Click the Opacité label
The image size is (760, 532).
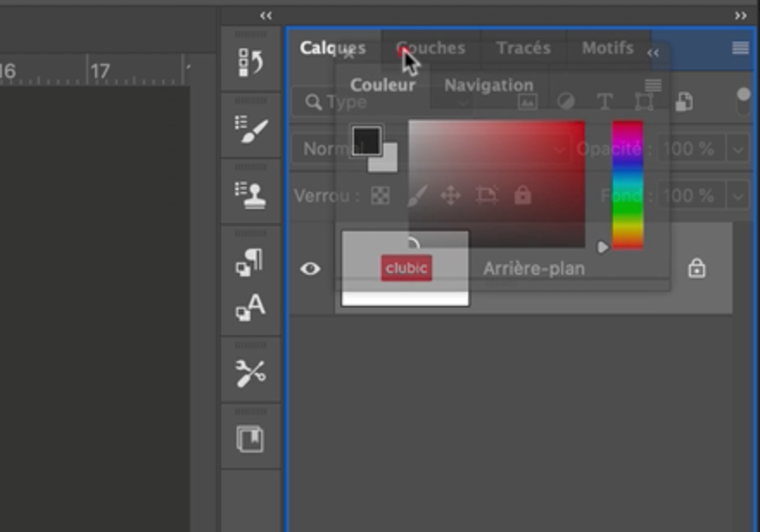(x=613, y=149)
